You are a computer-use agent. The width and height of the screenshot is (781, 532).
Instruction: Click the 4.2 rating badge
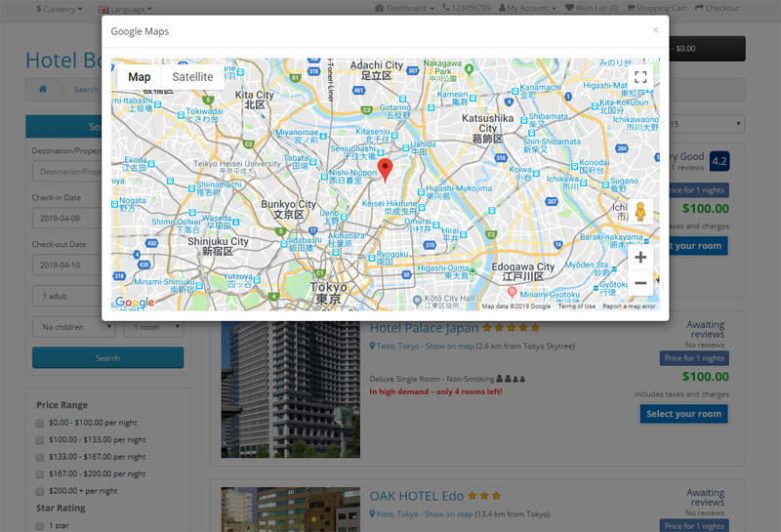click(719, 161)
